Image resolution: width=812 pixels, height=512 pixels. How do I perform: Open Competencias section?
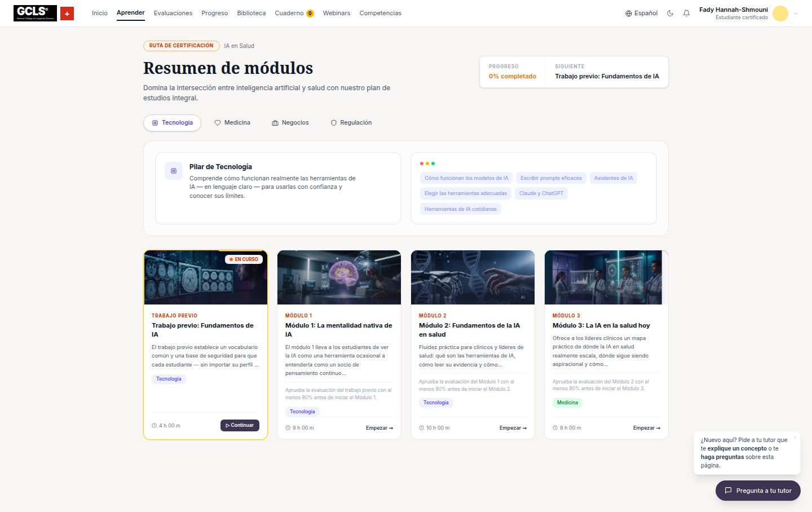tap(381, 13)
